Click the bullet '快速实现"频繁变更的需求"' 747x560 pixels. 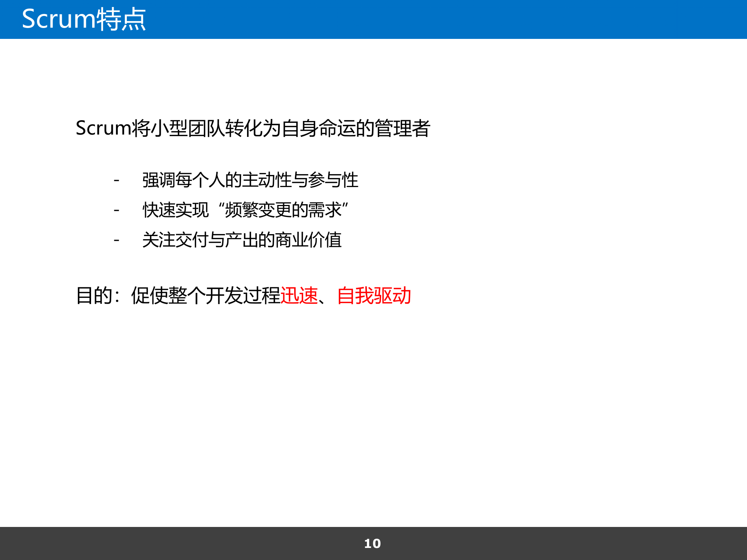coord(245,210)
